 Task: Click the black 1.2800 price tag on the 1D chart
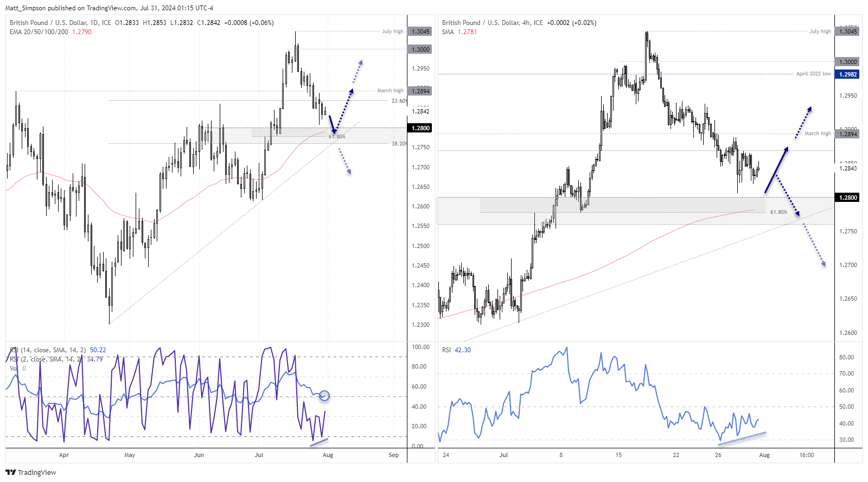pos(420,128)
